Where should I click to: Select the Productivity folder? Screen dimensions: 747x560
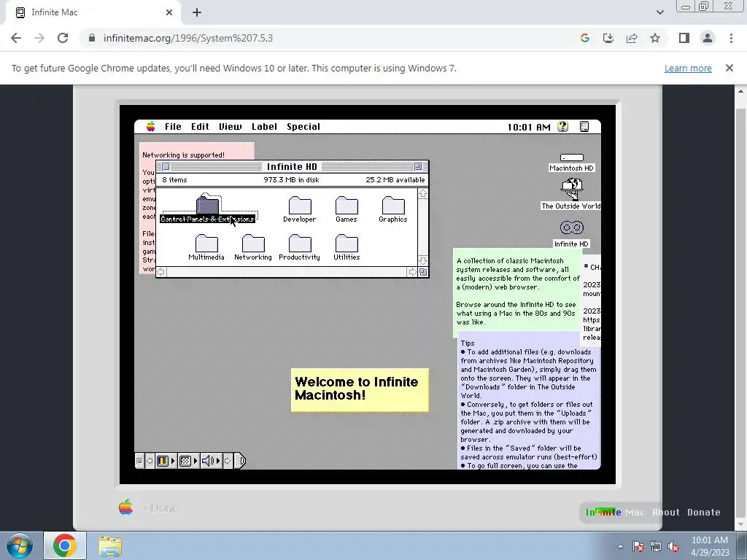(300, 247)
